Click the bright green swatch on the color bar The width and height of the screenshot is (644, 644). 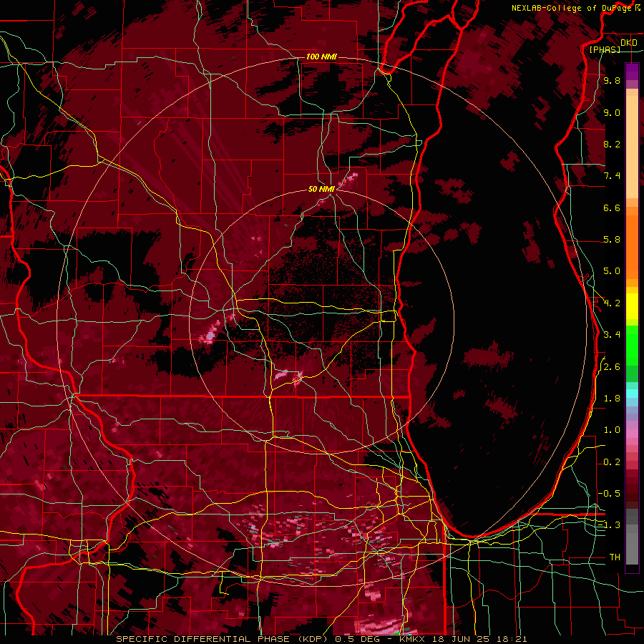(x=632, y=345)
